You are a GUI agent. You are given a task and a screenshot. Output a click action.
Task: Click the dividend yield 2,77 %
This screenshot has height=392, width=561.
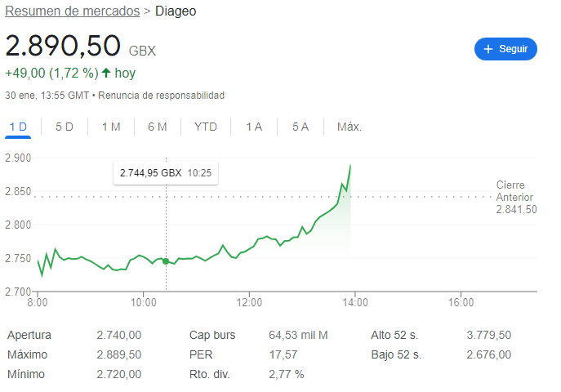point(287,375)
